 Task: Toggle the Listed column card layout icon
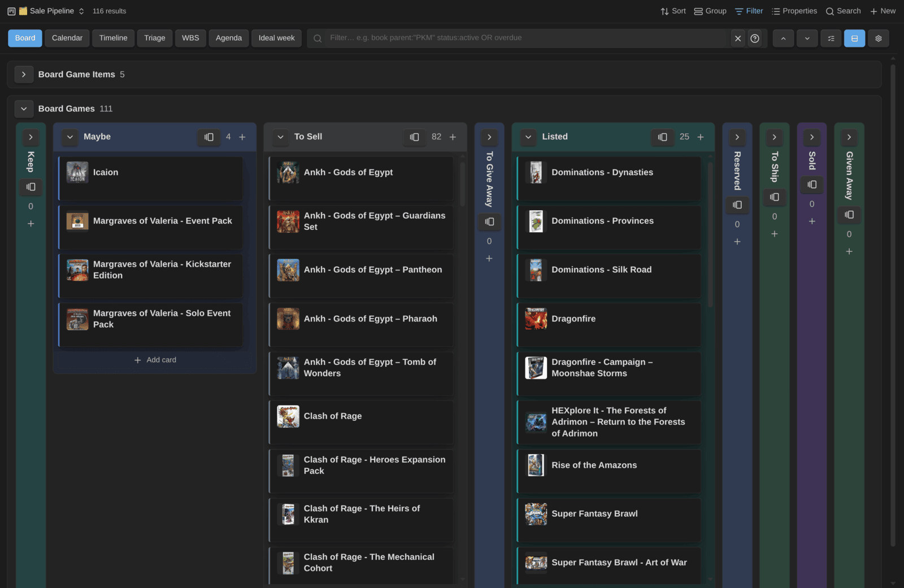(x=663, y=137)
